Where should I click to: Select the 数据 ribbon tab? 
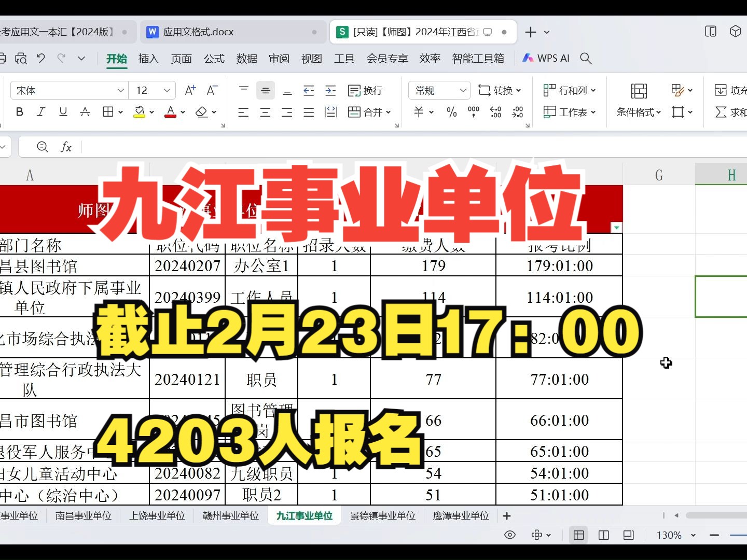(247, 59)
